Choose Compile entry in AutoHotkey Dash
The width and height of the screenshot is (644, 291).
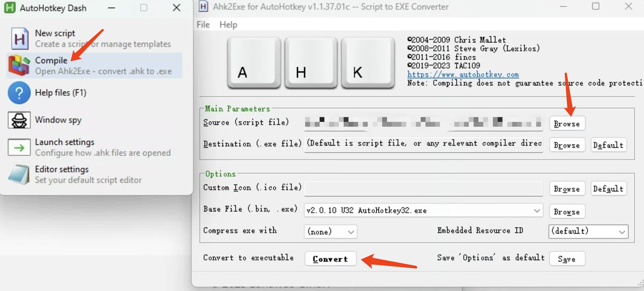pyautogui.click(x=94, y=66)
